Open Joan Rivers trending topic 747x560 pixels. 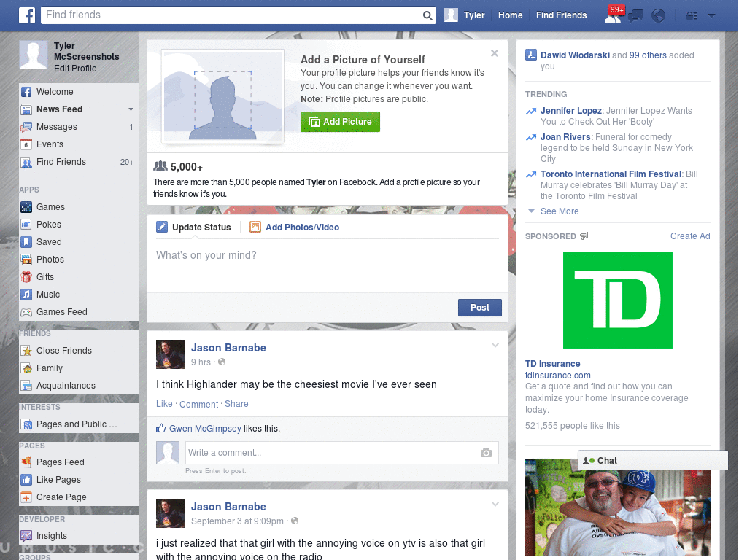point(565,137)
